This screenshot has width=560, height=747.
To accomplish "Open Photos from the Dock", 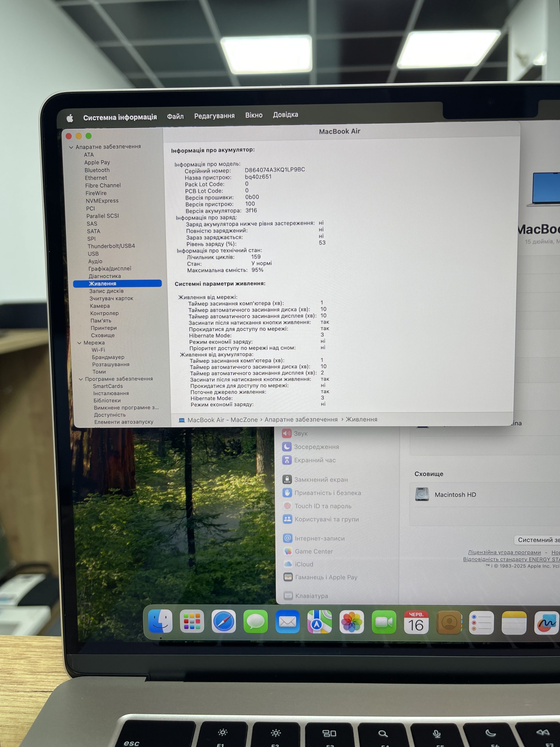I will tap(351, 622).
